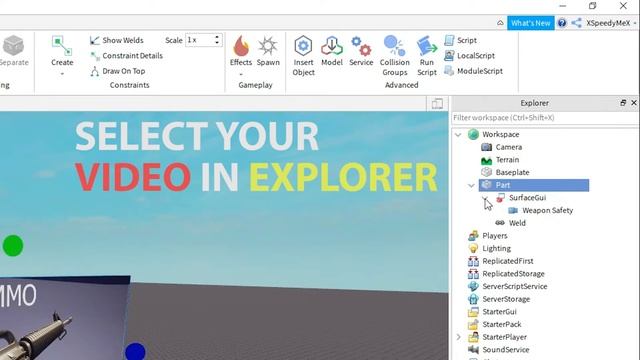Image resolution: width=640 pixels, height=360 pixels.
Task: Click the constraint Scale input field
Action: tap(200, 40)
